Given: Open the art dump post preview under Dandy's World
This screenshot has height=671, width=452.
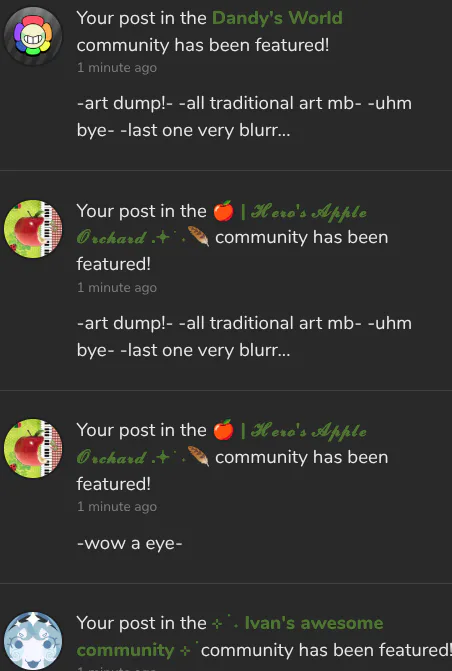Looking at the screenshot, I should (244, 116).
